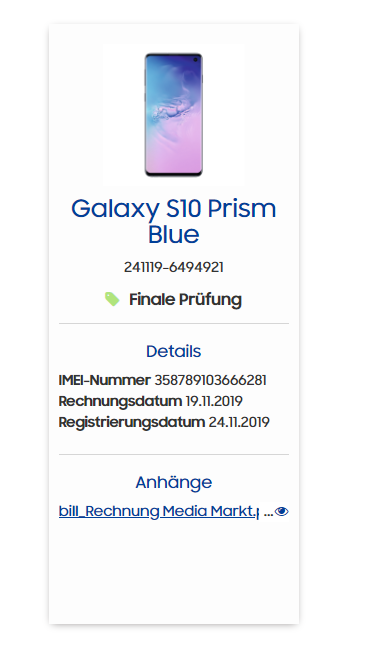Select the IMEI number 358789103666281

(211, 380)
